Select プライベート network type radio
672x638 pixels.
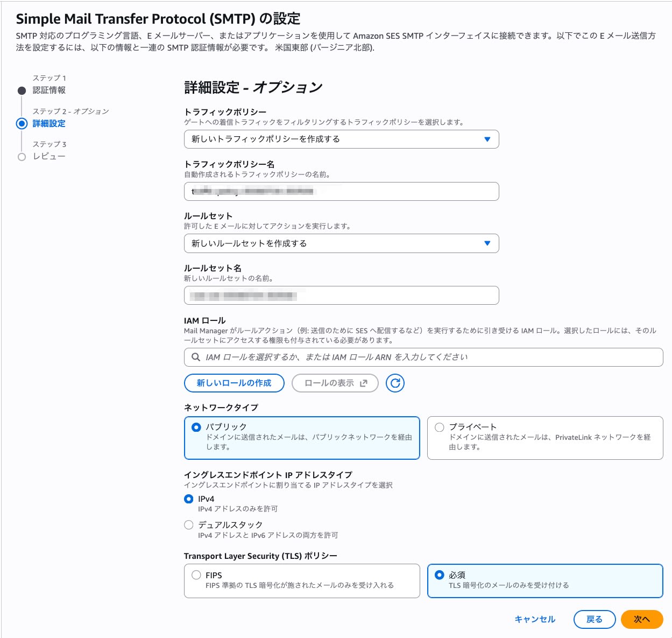click(440, 427)
